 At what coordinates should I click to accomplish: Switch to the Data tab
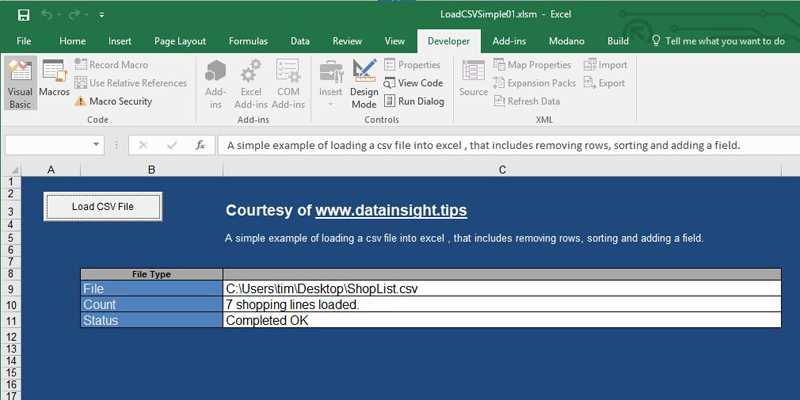coord(300,41)
